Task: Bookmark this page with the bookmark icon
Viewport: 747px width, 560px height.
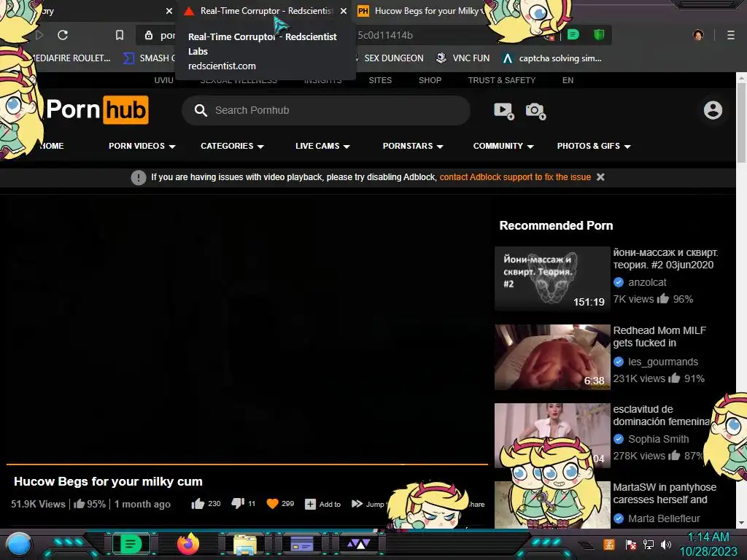Action: coord(120,35)
